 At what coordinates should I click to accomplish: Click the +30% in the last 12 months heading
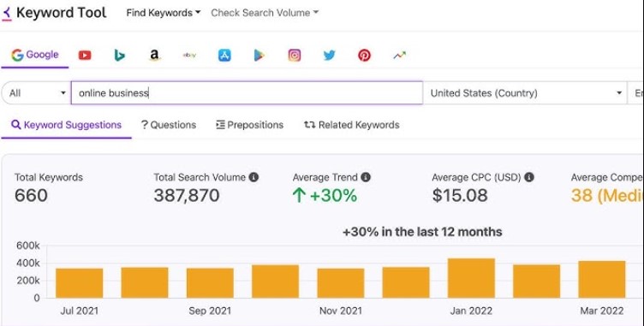click(x=422, y=232)
